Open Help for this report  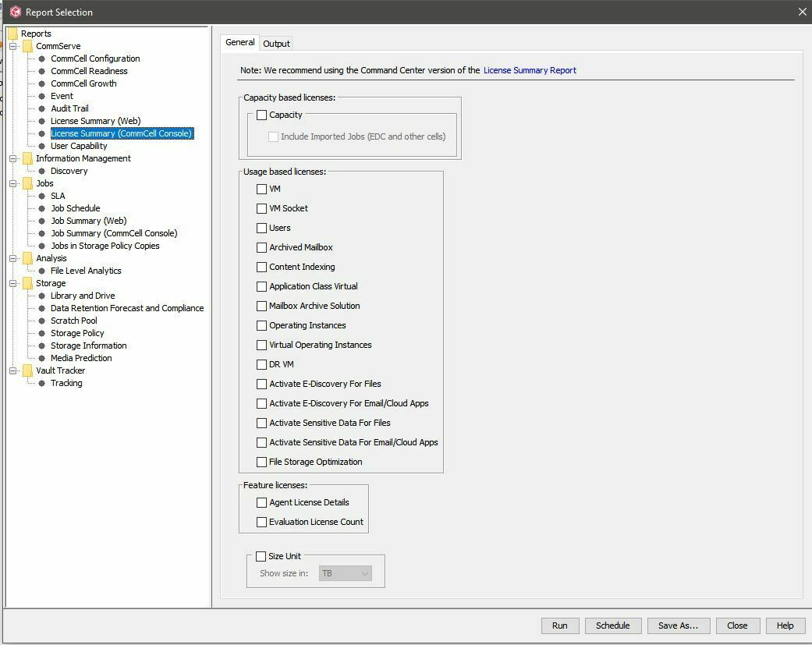(x=785, y=626)
